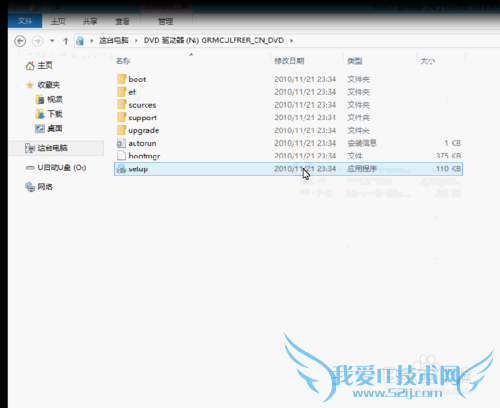Select the boot folder icon
This screenshot has height=408, width=500.
coord(121,79)
